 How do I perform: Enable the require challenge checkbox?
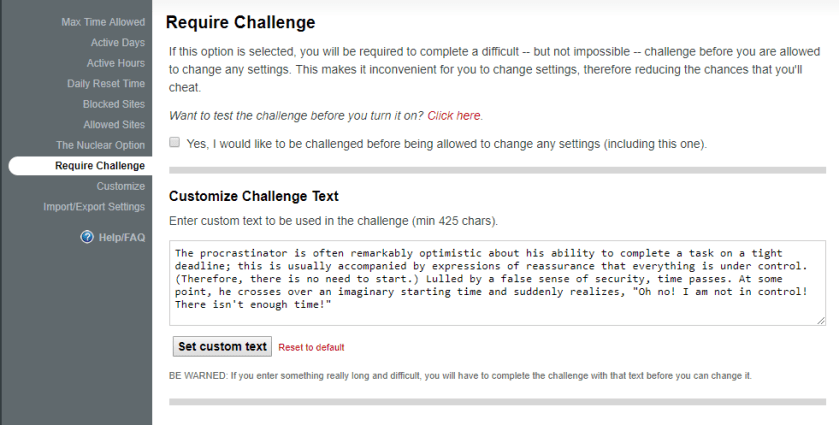coord(175,143)
